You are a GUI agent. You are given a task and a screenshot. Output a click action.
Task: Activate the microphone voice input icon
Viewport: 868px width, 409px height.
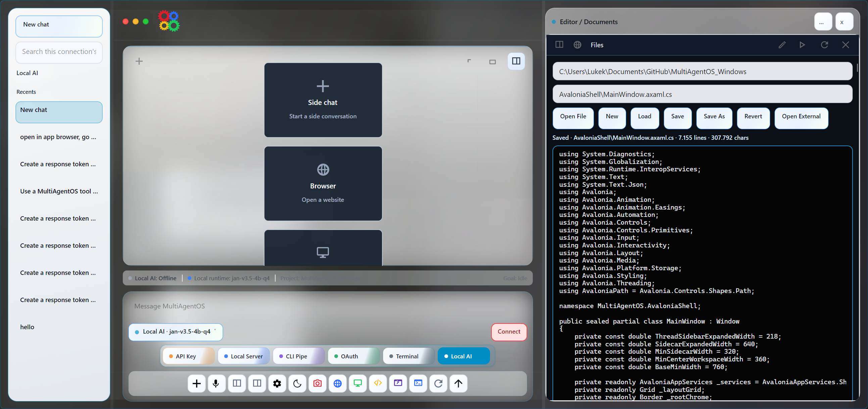pyautogui.click(x=216, y=383)
